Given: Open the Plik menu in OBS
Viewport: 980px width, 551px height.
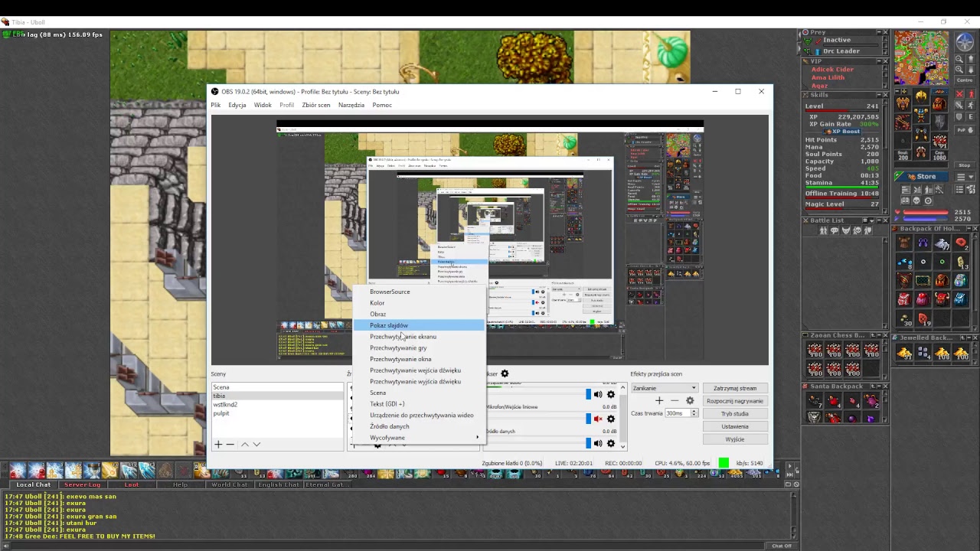Looking at the screenshot, I should tap(216, 105).
